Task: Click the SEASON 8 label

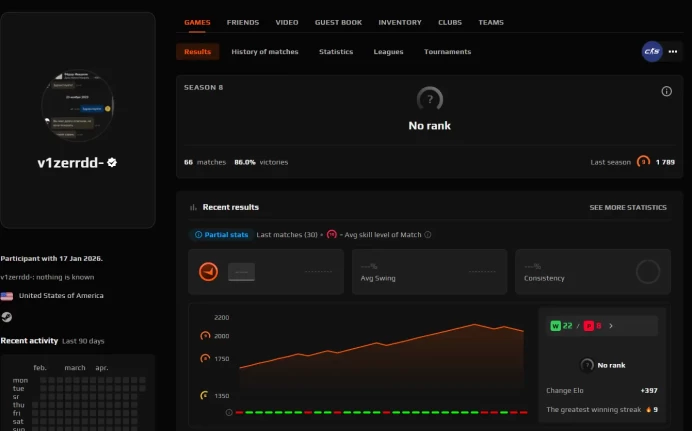Action: click(x=203, y=87)
